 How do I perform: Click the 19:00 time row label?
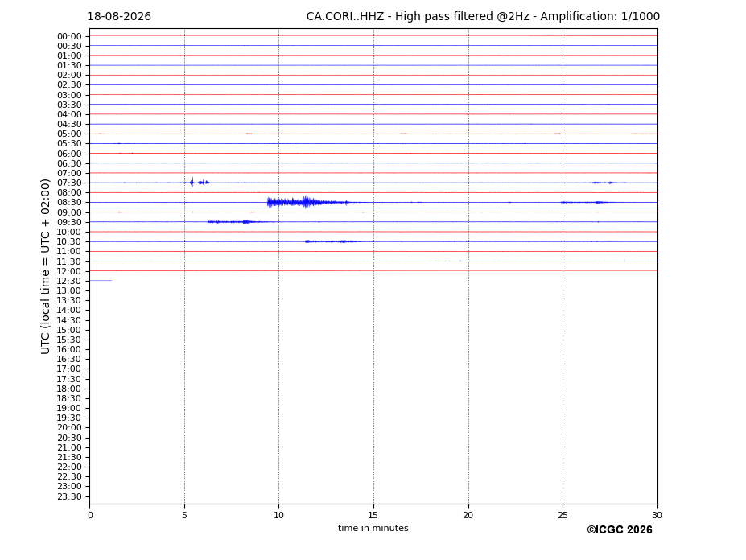point(69,408)
